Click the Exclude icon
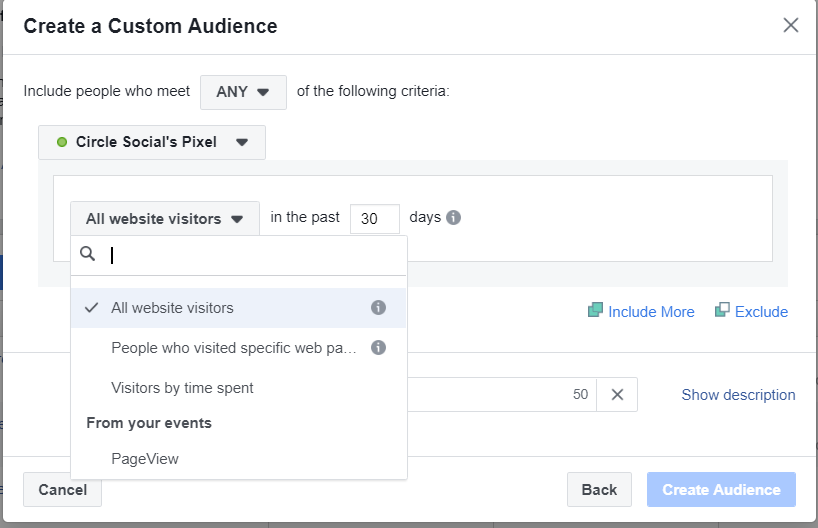Image resolution: width=818 pixels, height=528 pixels. coord(722,311)
